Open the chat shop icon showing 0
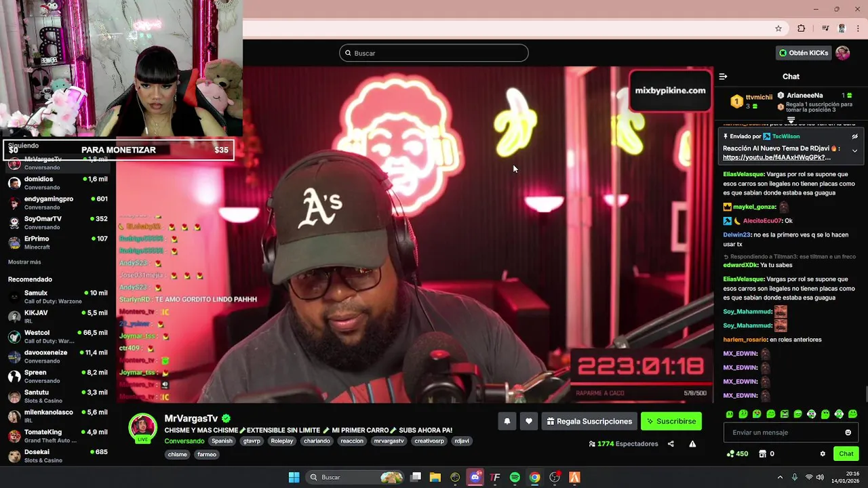This screenshot has width=868, height=488. 766,453
